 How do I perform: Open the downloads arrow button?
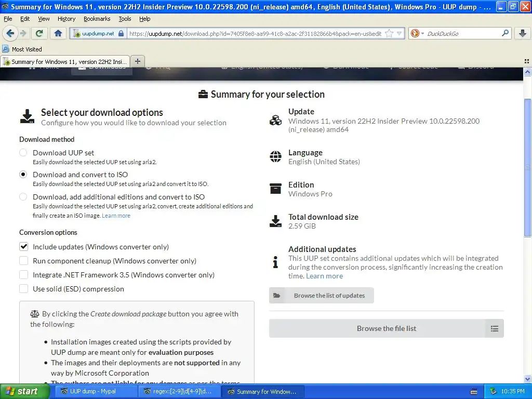coord(523,33)
